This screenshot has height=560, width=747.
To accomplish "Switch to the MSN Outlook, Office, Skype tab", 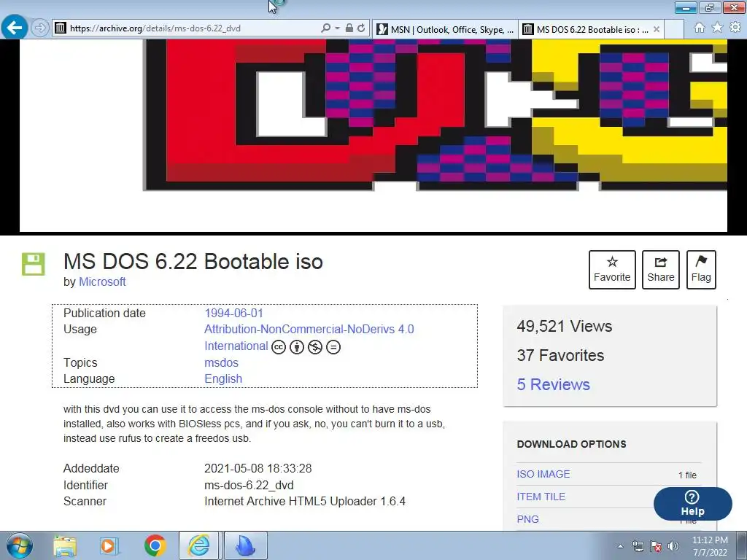I will point(445,29).
